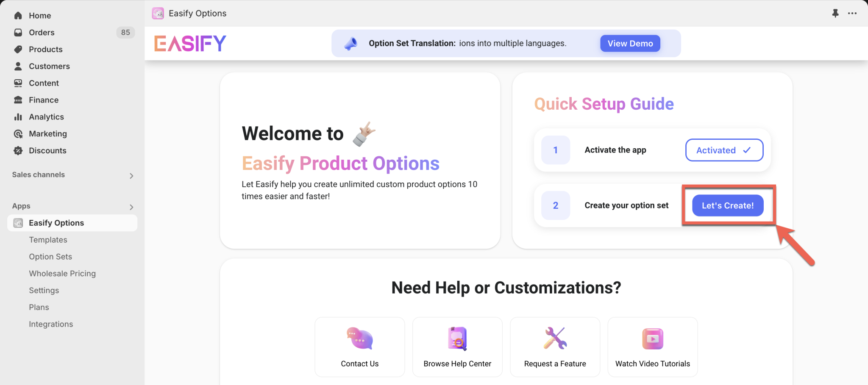Open Option Sets in the sidebar
868x385 pixels.
click(50, 257)
